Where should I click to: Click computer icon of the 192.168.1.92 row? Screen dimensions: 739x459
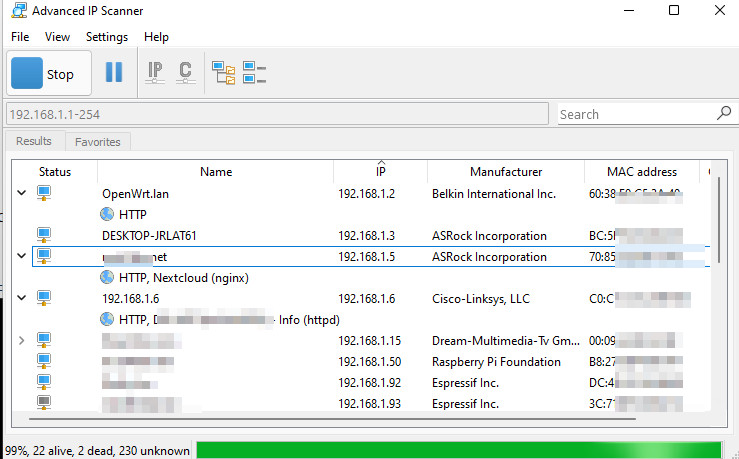point(44,382)
